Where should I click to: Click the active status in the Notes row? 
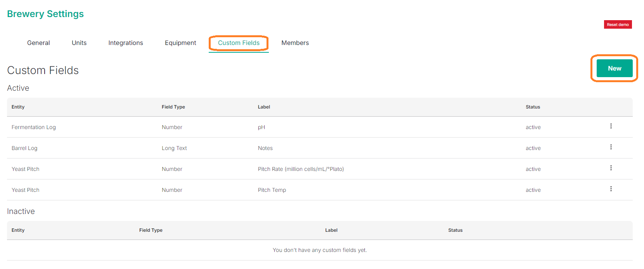click(x=533, y=148)
